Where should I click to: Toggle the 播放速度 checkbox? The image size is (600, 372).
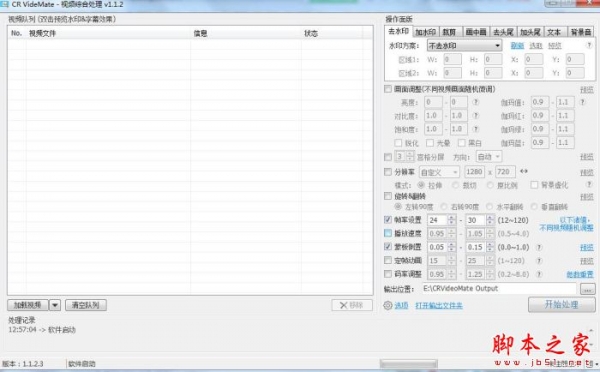(388, 233)
